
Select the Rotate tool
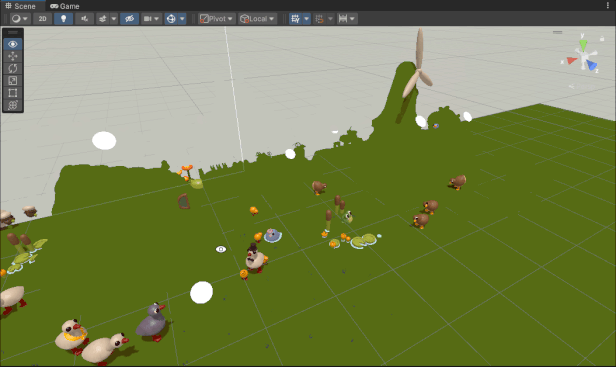point(13,68)
